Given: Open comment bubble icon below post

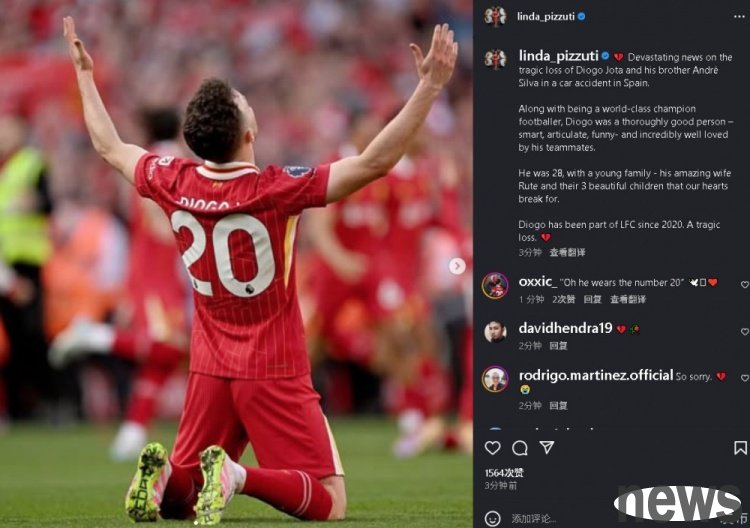Looking at the screenshot, I should (519, 448).
